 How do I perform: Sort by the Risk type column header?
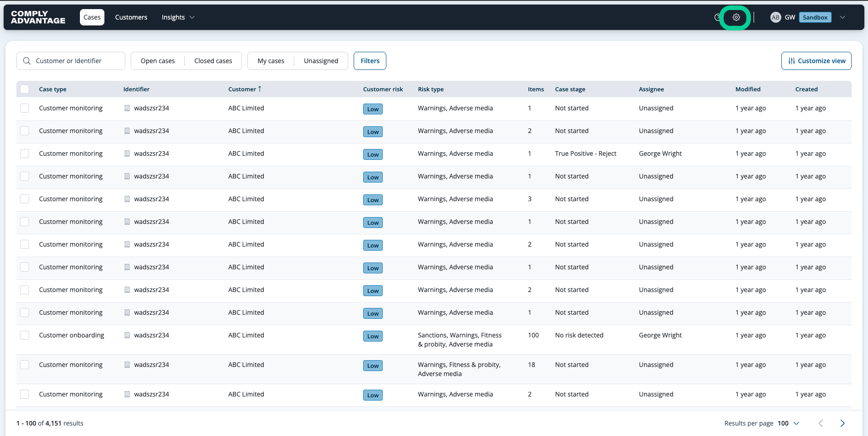(431, 89)
